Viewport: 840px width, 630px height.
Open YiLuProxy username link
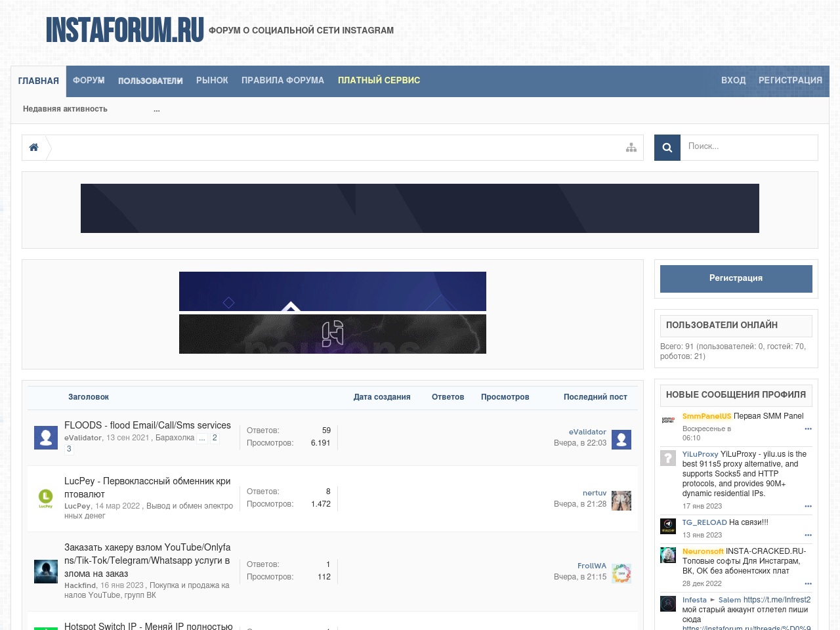(x=700, y=454)
